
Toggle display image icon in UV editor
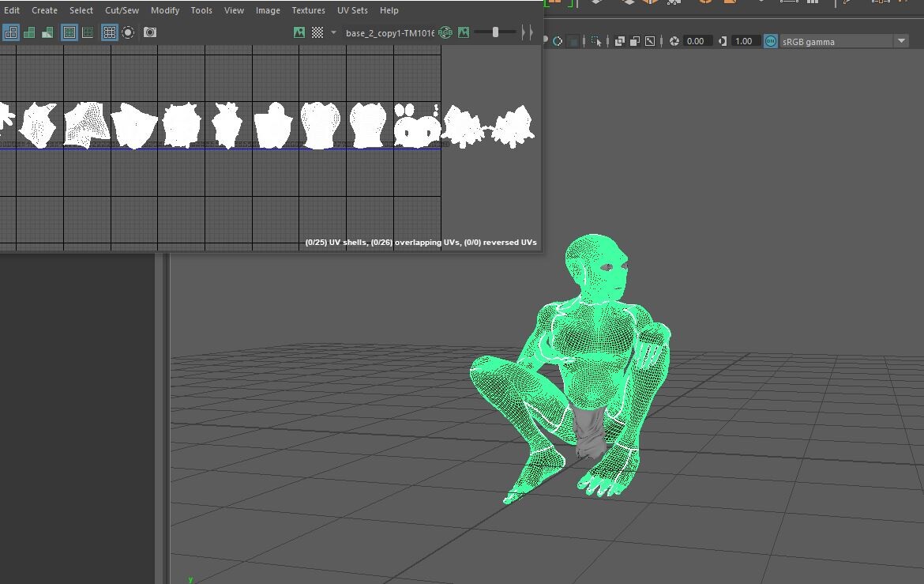click(299, 32)
